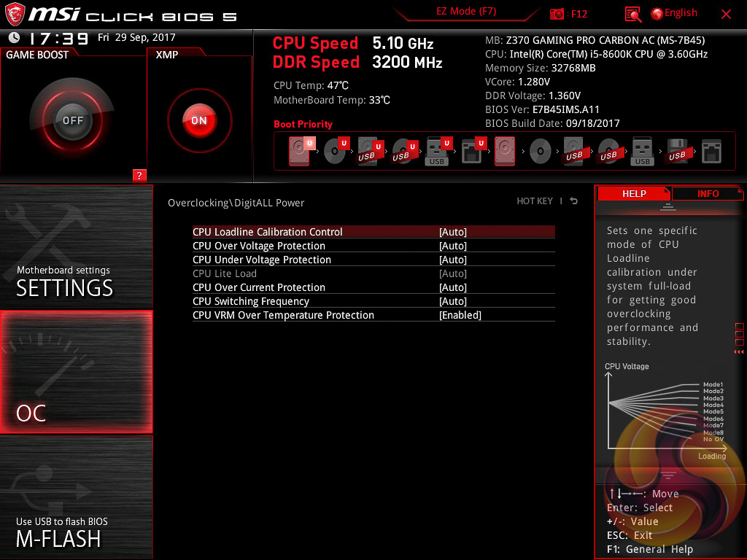Select the legacy USB CD/DVD boot icon
Image resolution: width=747 pixels, height=560 pixels.
[x=608, y=152]
